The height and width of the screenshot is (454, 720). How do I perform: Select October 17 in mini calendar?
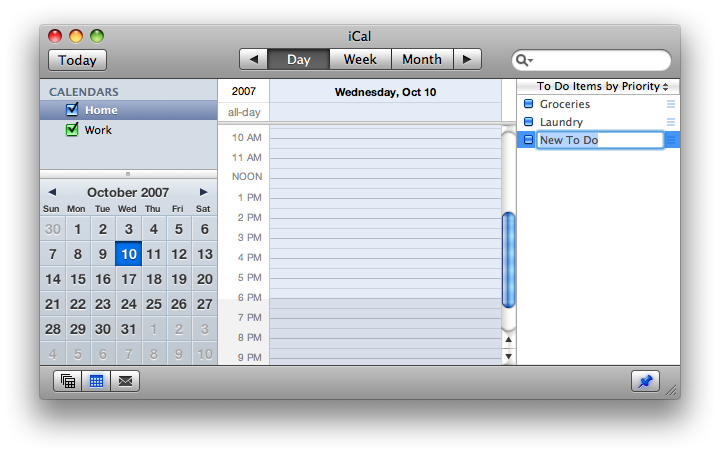[128, 279]
